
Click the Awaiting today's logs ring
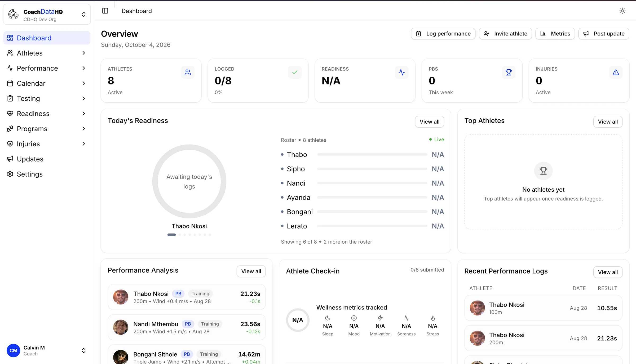[x=189, y=181]
